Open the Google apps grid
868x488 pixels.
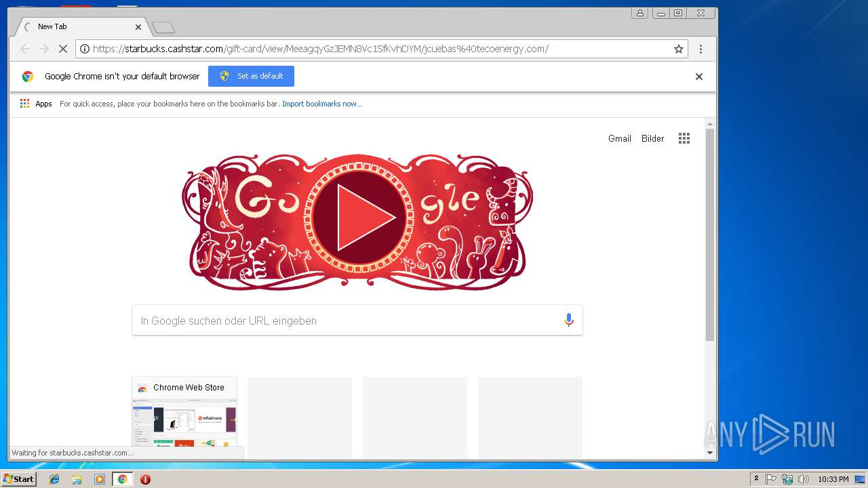[x=684, y=138]
